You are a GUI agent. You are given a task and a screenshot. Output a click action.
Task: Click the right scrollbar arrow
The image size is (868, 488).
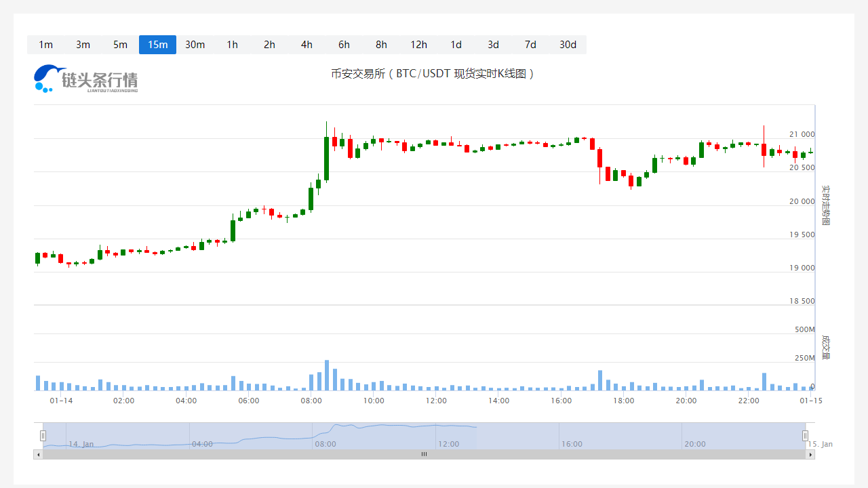811,454
